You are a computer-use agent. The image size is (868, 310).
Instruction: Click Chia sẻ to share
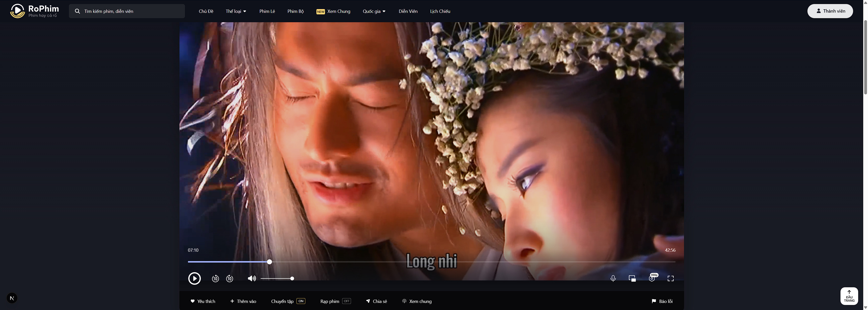376,301
